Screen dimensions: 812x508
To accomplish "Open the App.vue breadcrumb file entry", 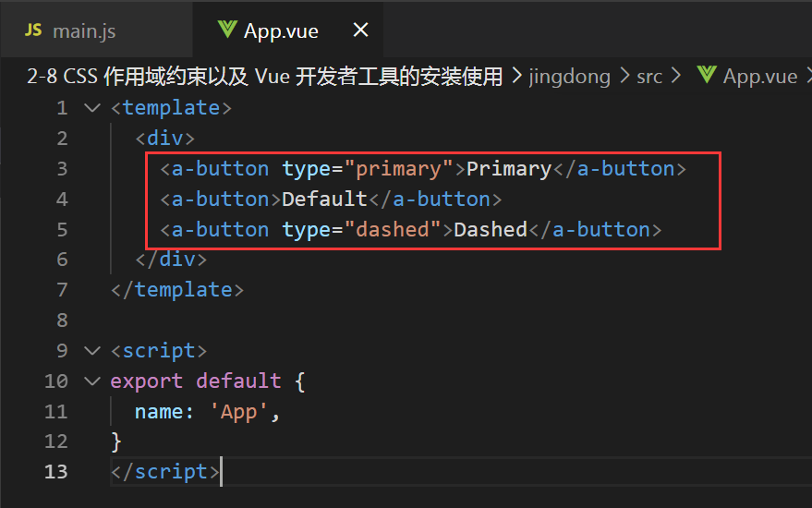I will click(x=759, y=77).
